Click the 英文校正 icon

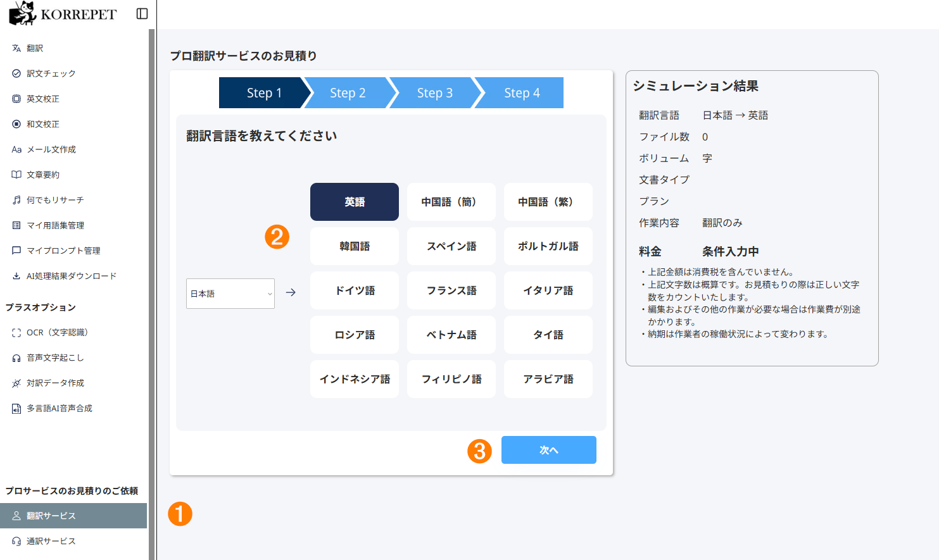click(x=16, y=99)
